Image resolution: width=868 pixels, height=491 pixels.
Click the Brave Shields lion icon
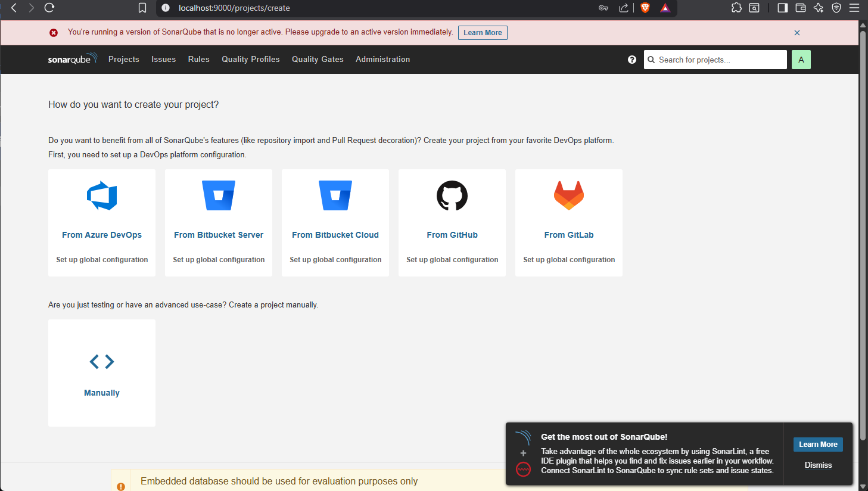(x=645, y=8)
